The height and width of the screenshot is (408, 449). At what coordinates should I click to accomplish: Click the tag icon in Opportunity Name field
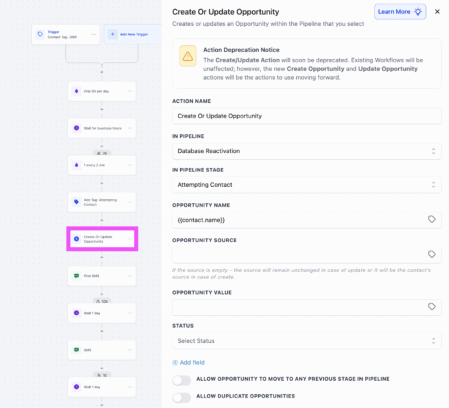(x=432, y=219)
